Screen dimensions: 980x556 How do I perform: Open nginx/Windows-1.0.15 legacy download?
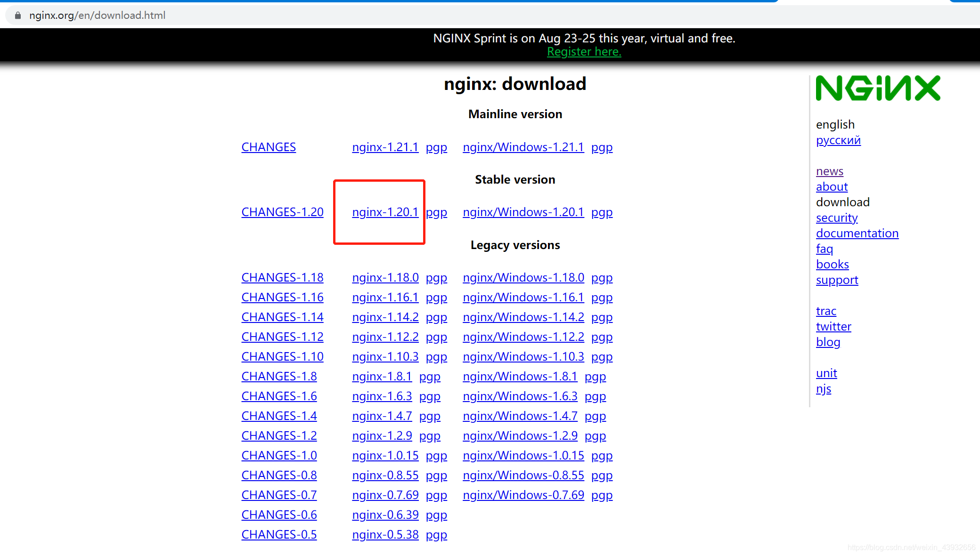[x=523, y=455]
